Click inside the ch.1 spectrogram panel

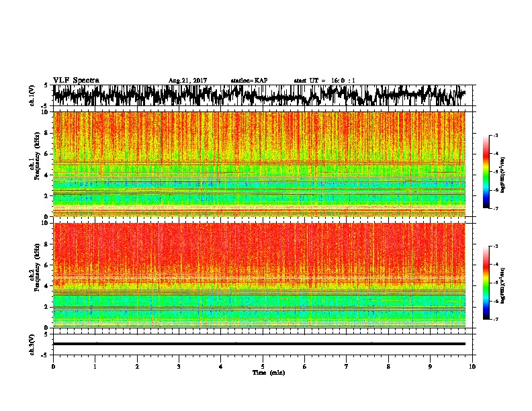[x=259, y=164]
